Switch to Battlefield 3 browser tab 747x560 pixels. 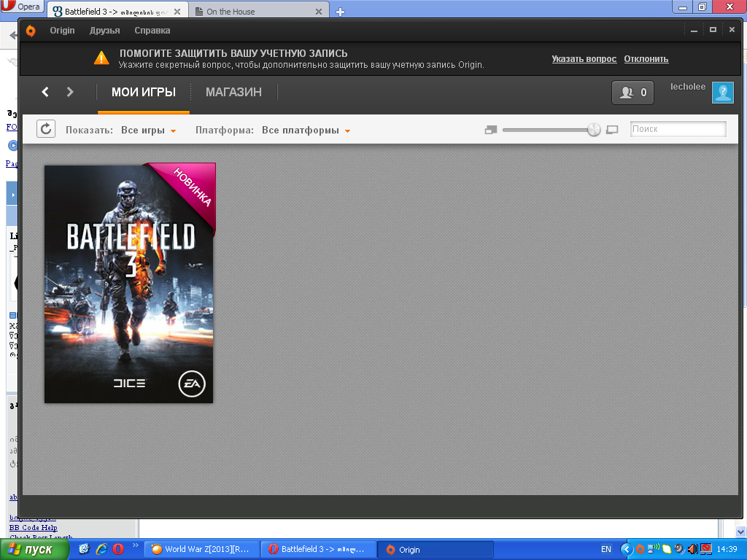[x=117, y=12]
